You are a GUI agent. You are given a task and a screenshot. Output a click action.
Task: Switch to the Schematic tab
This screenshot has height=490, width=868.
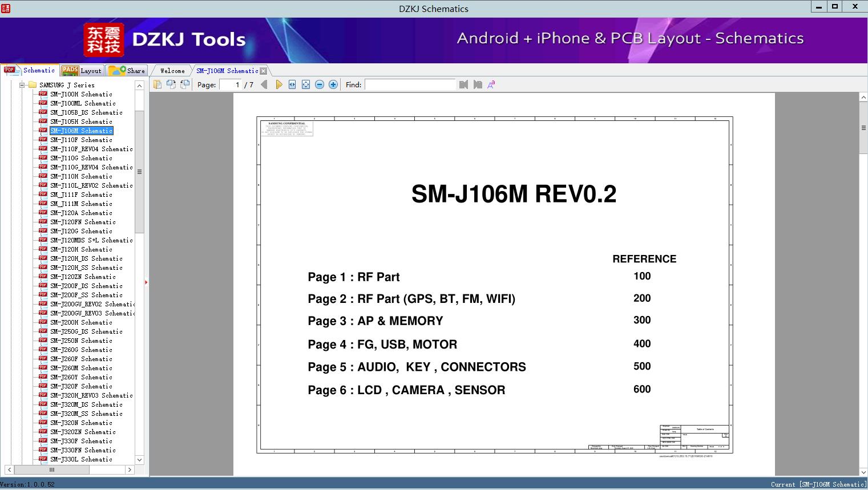coord(30,70)
